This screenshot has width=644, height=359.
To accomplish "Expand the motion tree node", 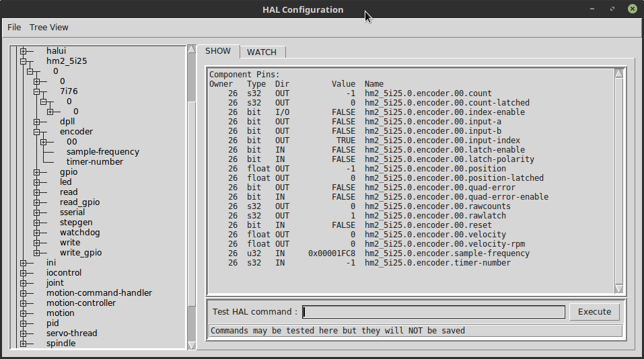I will (x=24, y=313).
